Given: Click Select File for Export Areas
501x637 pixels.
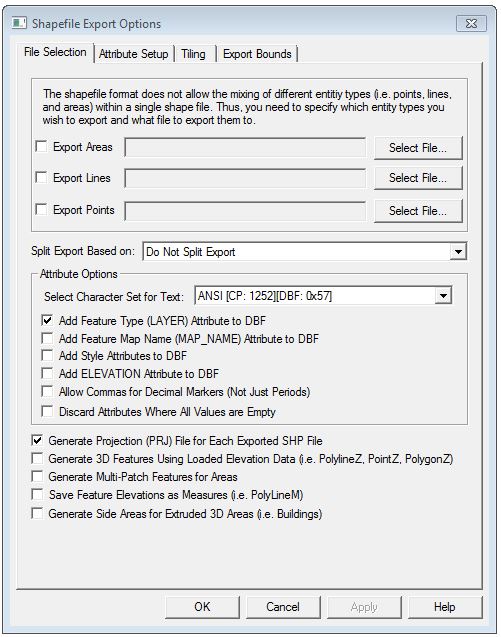Looking at the screenshot, I should [418, 148].
